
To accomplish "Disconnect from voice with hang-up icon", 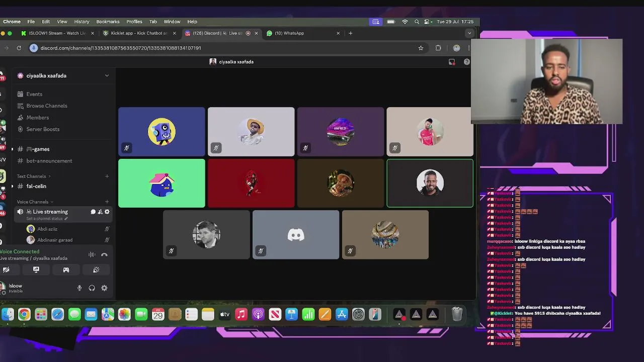I will [104, 255].
